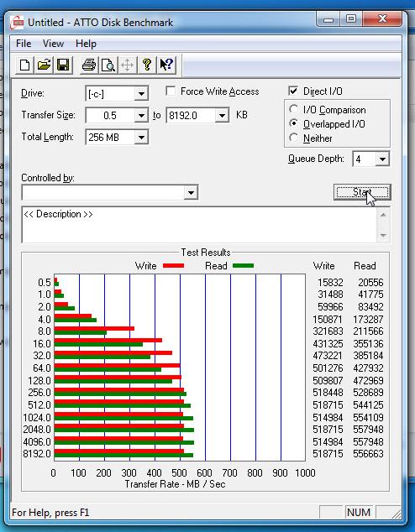Screen dimensions: 415x532
Task: Click write value 321683
Action: (x=328, y=331)
